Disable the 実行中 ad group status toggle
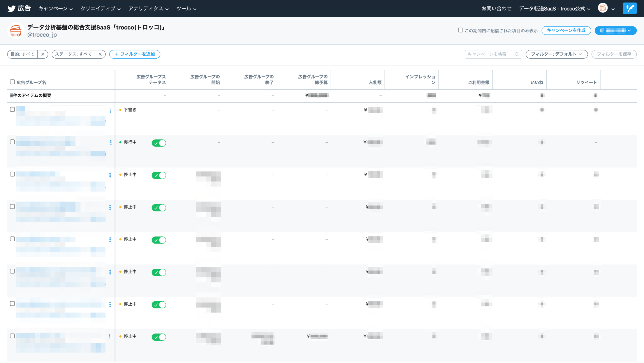The image size is (644, 363). [159, 143]
